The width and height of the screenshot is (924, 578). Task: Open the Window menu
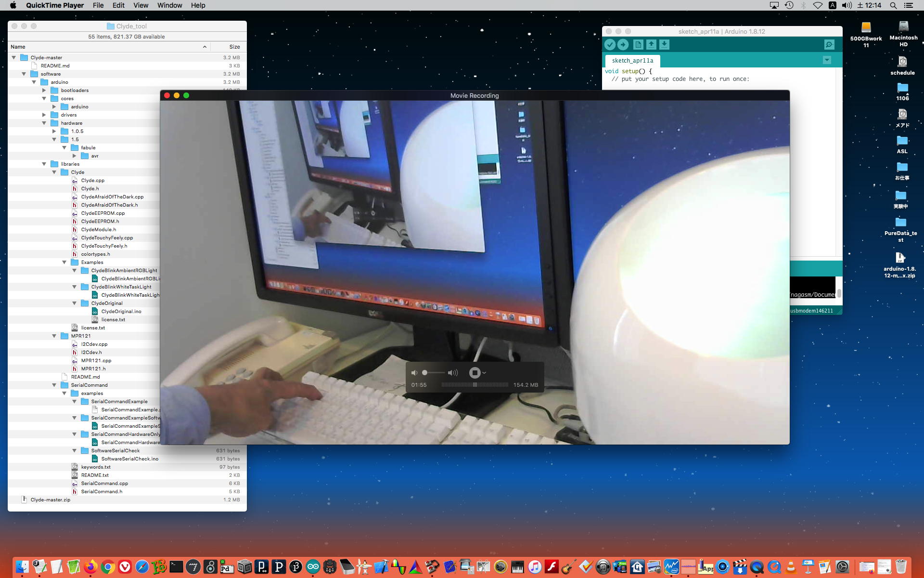pos(169,5)
